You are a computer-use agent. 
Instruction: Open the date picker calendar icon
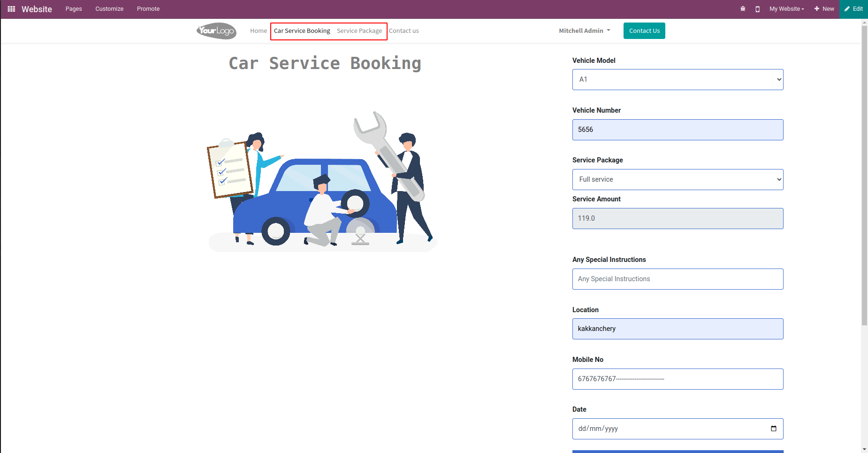[x=774, y=429]
